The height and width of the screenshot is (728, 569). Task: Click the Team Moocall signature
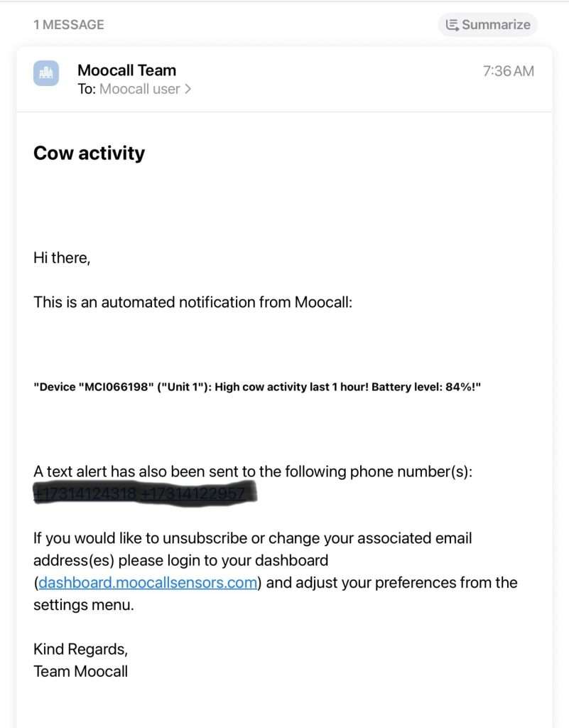click(x=80, y=670)
